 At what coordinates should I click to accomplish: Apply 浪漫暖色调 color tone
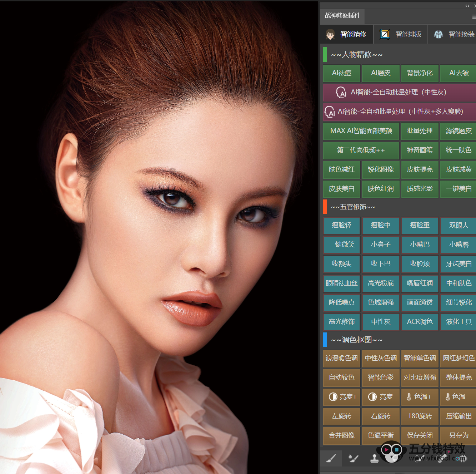pos(342,358)
